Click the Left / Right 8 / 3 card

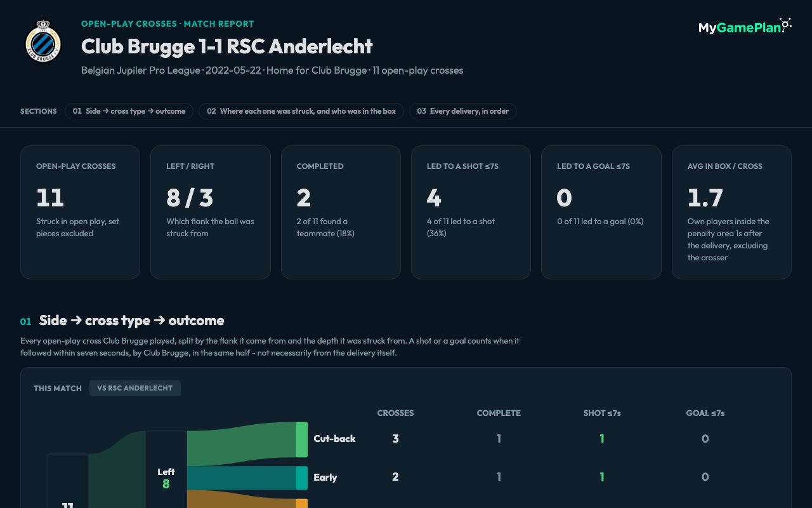click(x=211, y=212)
